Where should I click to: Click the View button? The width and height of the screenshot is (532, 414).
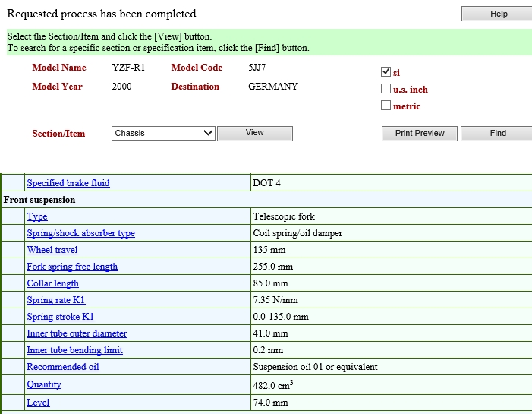point(254,133)
